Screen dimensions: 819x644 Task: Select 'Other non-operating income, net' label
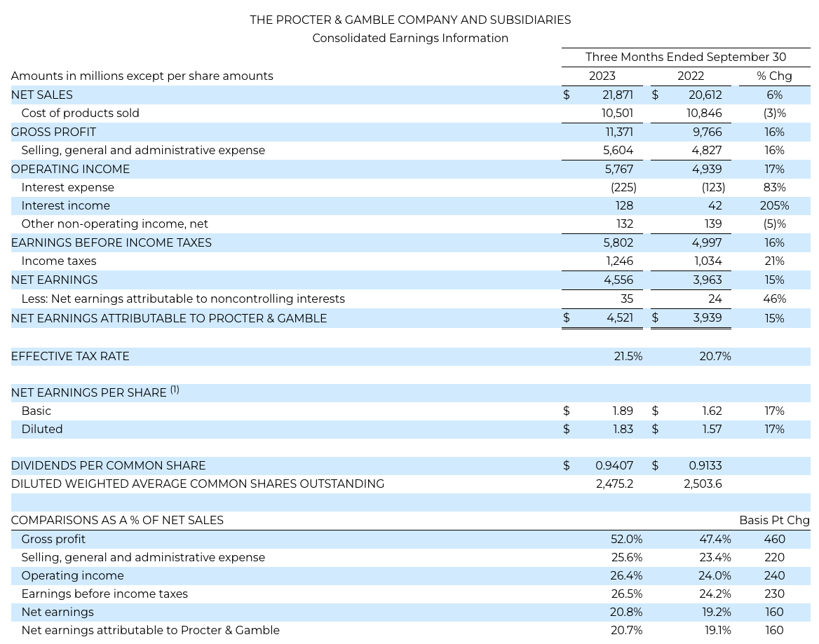pos(114,224)
